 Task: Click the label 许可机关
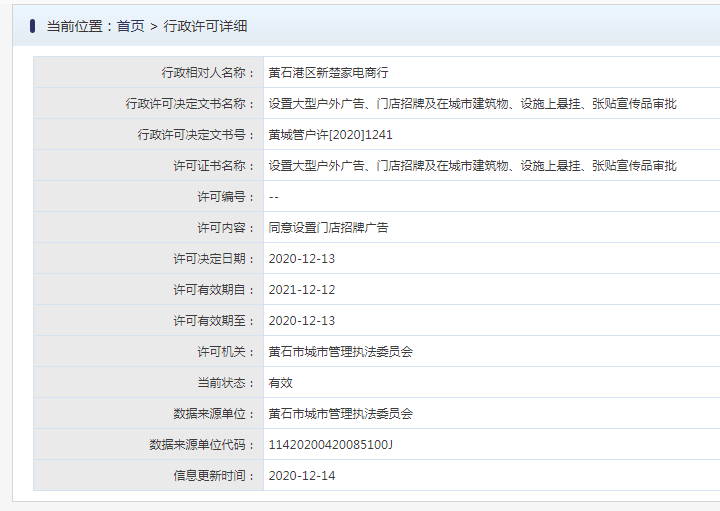221,352
